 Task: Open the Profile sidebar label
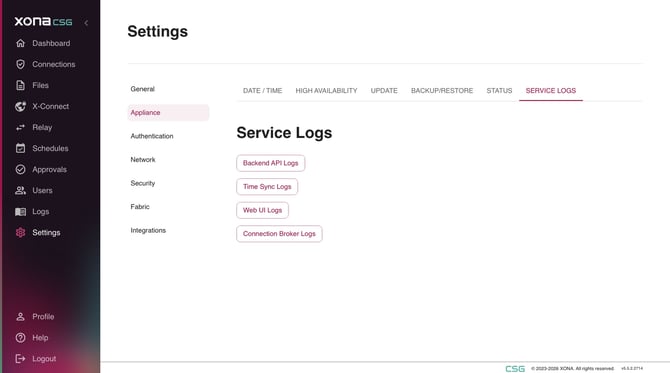pos(43,317)
